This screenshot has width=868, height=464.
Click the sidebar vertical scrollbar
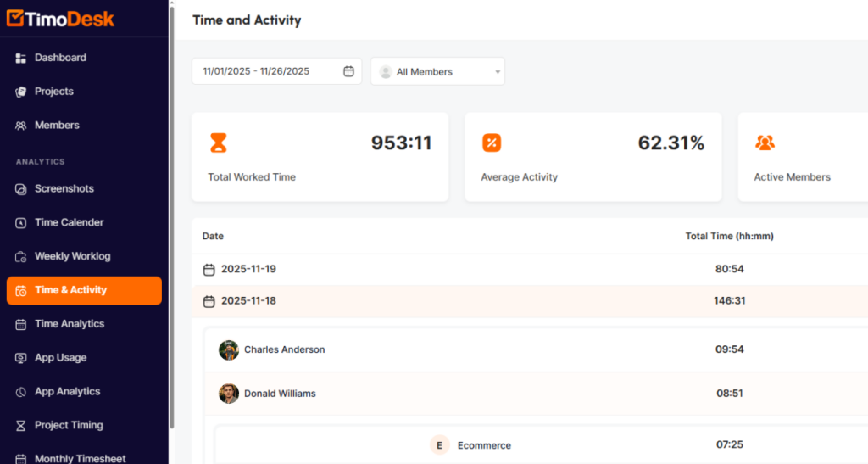coord(171,217)
